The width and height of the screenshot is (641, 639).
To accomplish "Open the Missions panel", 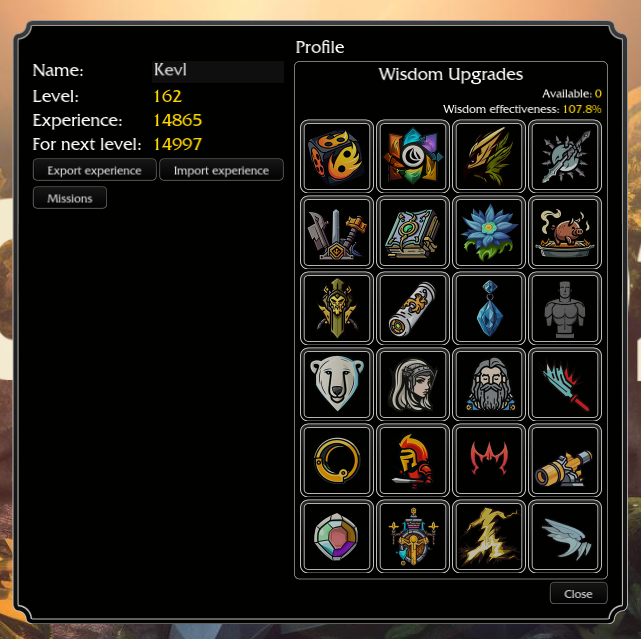I will click(70, 198).
